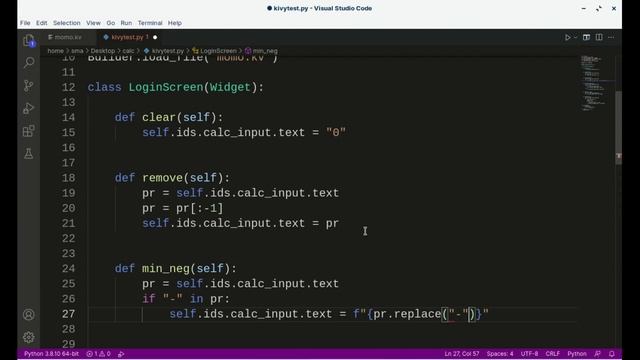Image resolution: width=640 pixels, height=360 pixels.
Task: Open the Accounts menu icon
Action: pyautogui.click(x=29, y=315)
